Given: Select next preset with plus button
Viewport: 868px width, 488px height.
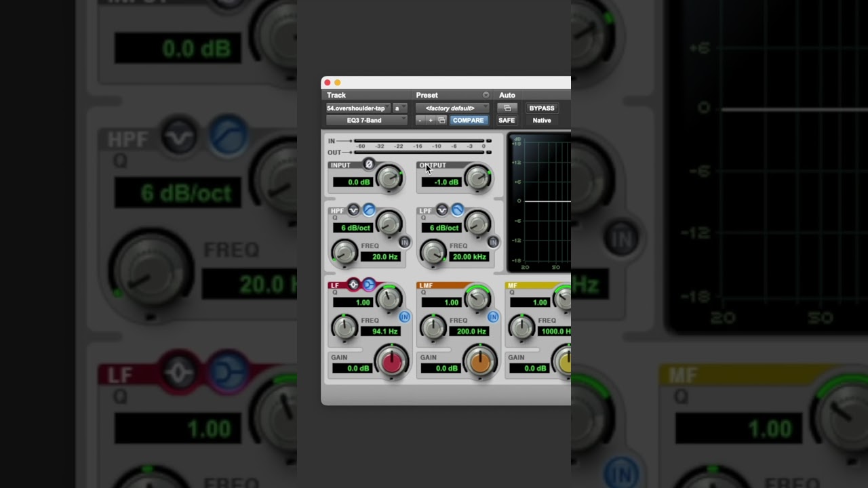Looking at the screenshot, I should click(430, 120).
